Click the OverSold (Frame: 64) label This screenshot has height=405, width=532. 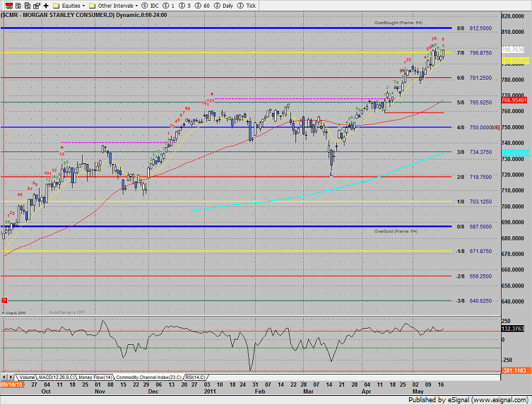pos(396,231)
